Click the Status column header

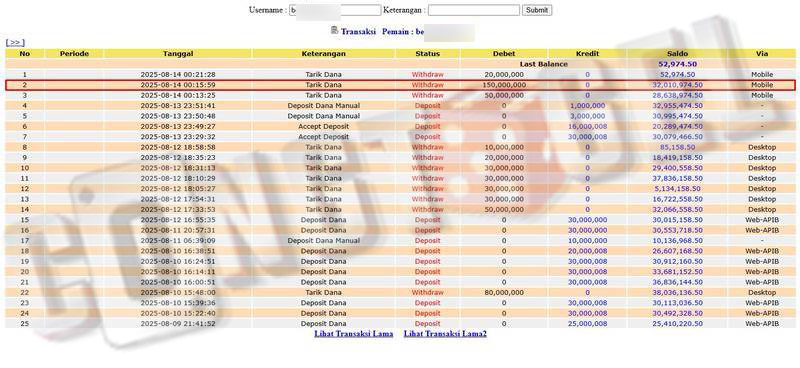(x=428, y=54)
